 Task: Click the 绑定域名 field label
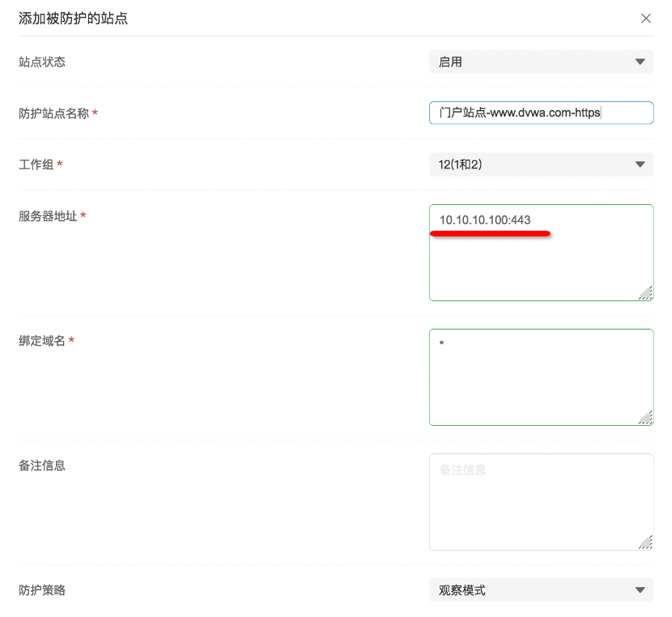pos(42,341)
